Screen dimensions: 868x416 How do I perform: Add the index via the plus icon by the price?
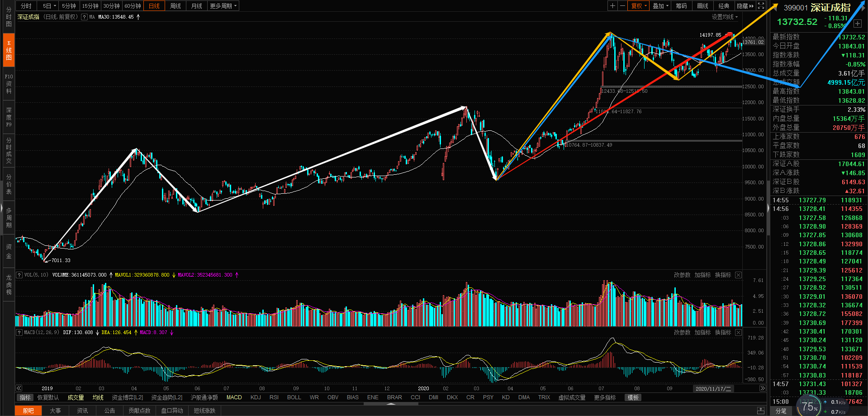coord(858,24)
